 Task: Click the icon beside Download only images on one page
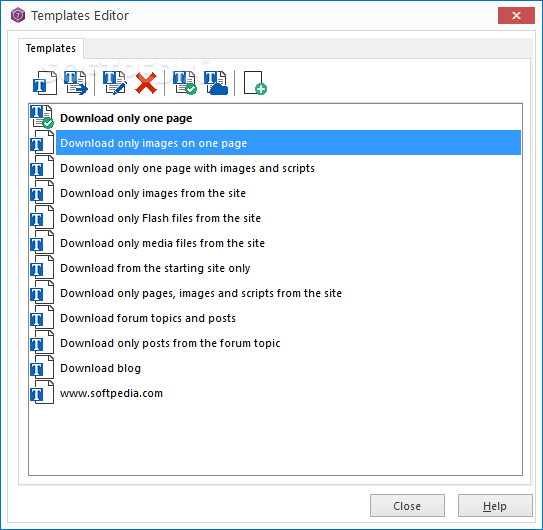[42, 142]
